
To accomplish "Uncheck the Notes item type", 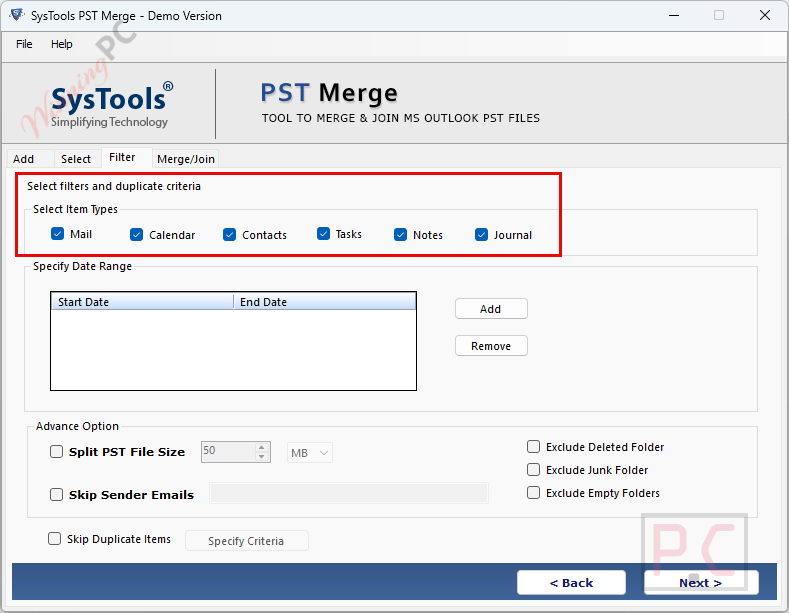I will 401,235.
